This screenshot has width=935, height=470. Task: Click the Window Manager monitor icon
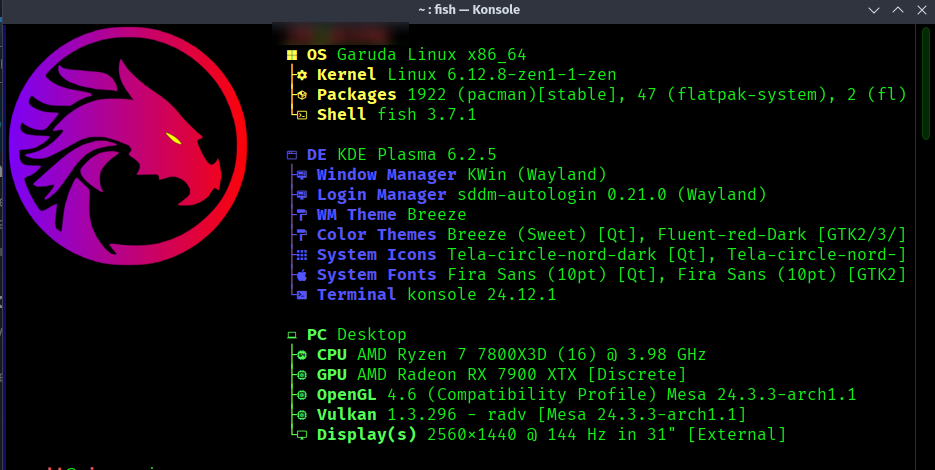302,175
